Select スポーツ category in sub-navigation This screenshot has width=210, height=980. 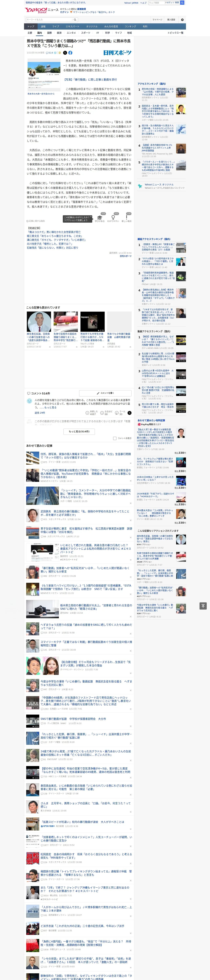pos(86,33)
